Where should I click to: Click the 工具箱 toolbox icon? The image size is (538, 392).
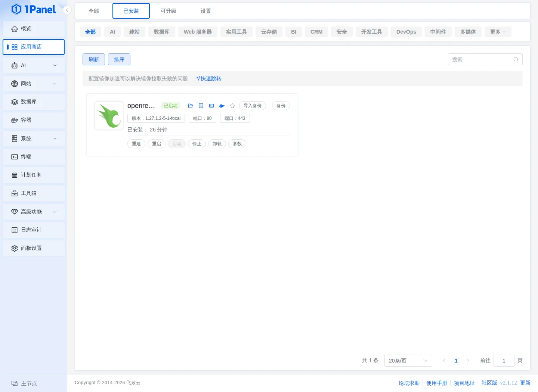(15, 193)
